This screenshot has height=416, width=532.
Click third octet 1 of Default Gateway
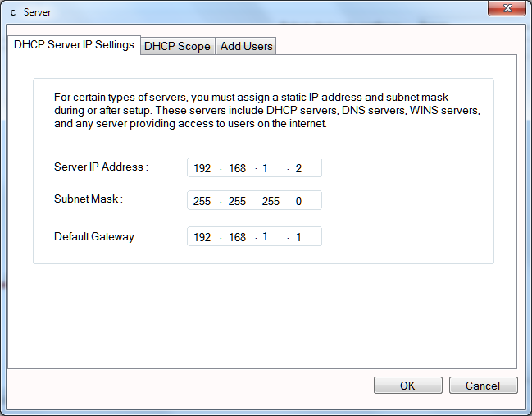click(265, 236)
